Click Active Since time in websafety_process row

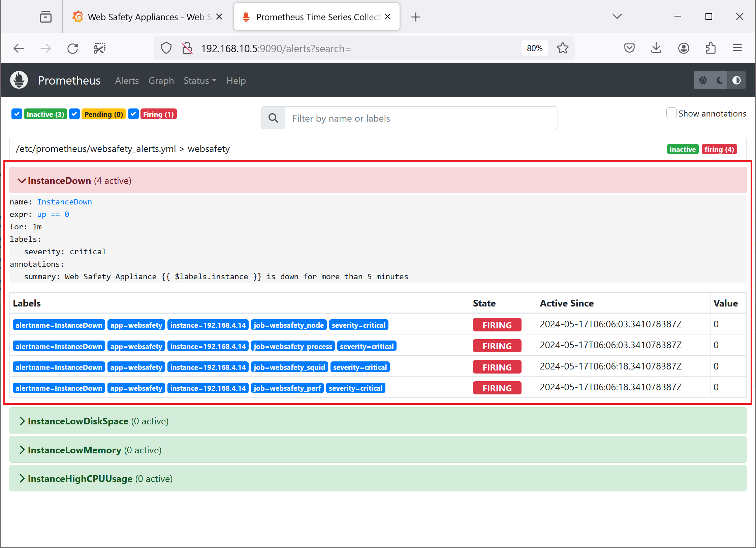(611, 345)
